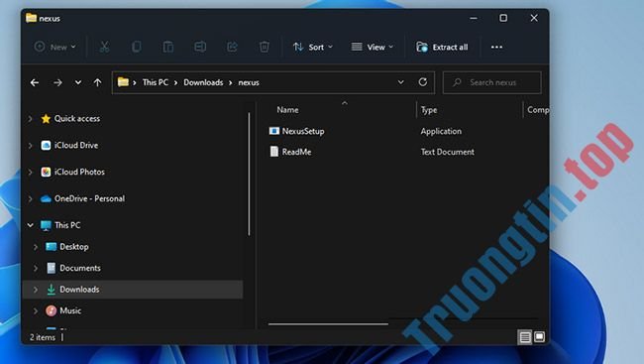Select iCloud Drive in the sidebar

[76, 145]
